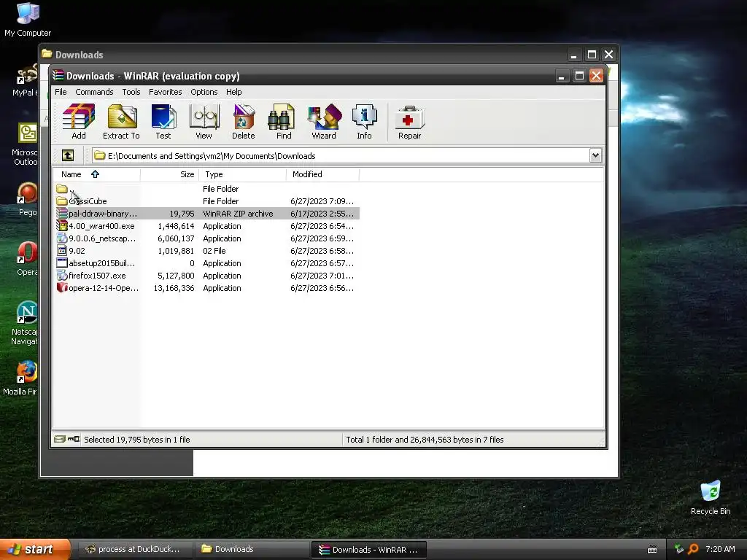Open the Opera desktop shortcut
Screen dimensions: 747x560
27,259
